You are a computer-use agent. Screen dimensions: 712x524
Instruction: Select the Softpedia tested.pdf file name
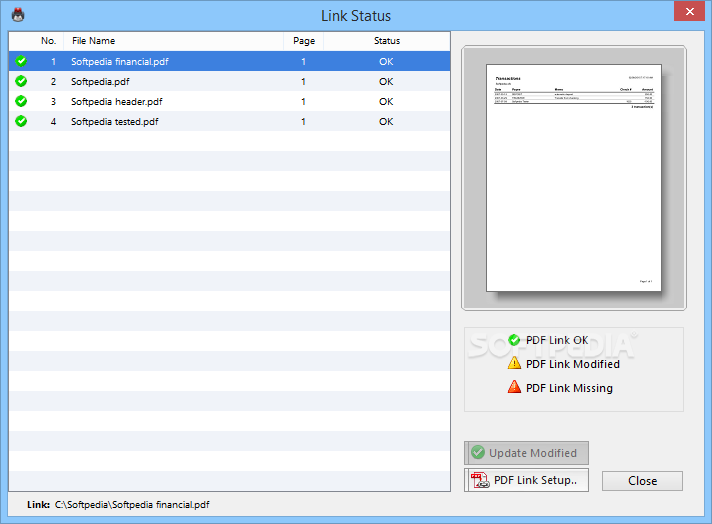(x=115, y=122)
